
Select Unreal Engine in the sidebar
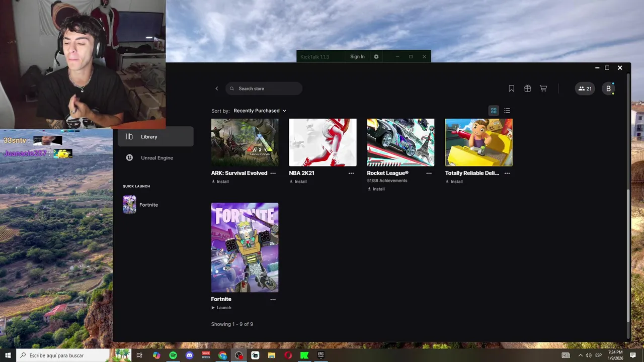pyautogui.click(x=155, y=158)
